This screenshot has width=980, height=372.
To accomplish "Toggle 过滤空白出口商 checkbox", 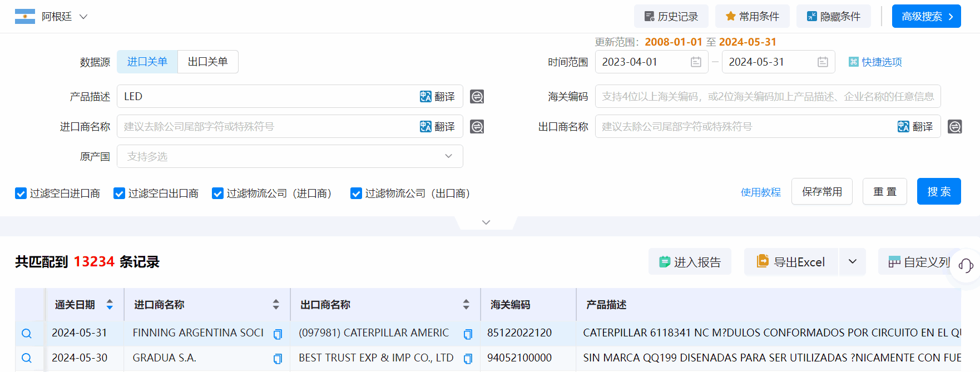I will point(119,194).
